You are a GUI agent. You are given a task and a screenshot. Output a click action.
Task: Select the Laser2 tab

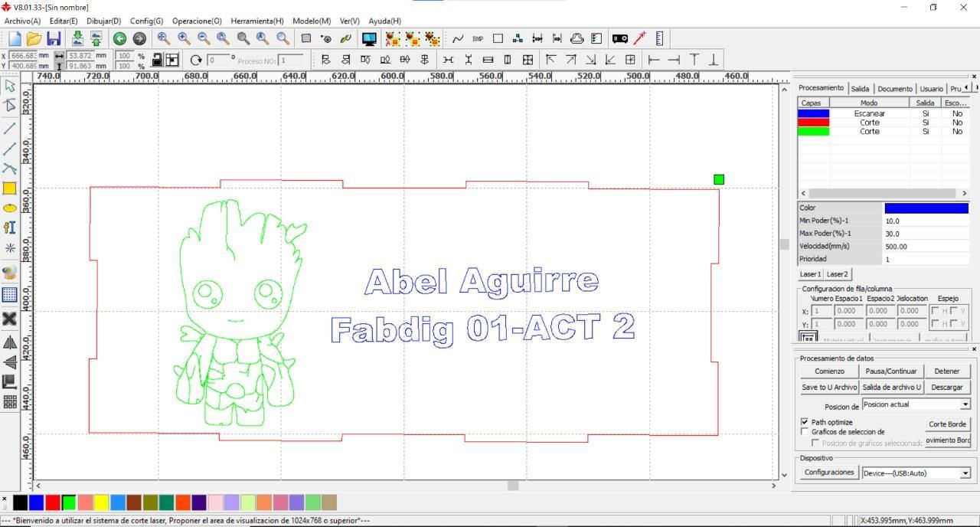click(x=837, y=274)
